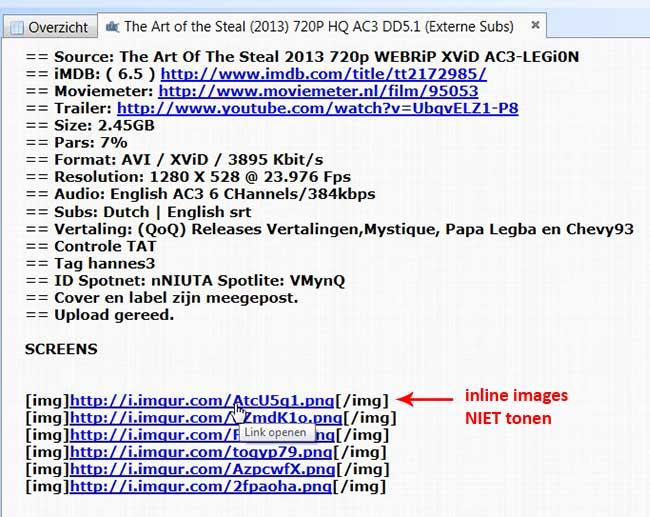
Task: Click the 'Vertaling: (QoQ) Releases' line
Action: [x=330, y=229]
